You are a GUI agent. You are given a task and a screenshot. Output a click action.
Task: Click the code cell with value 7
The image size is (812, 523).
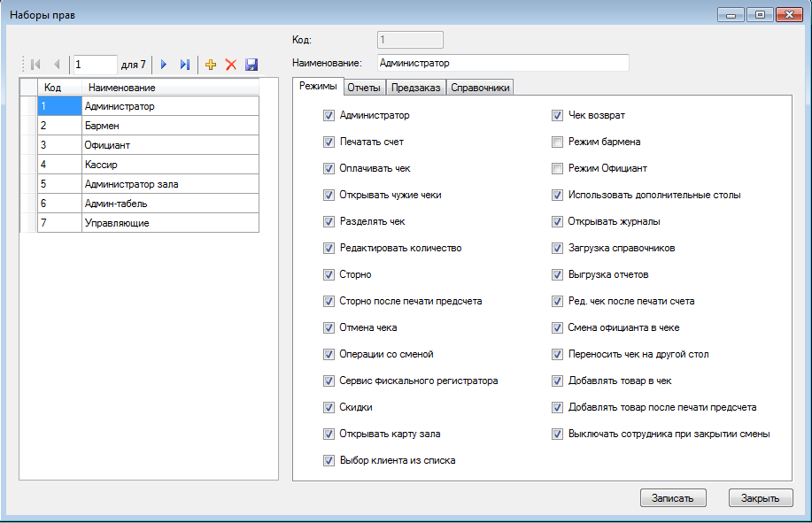tap(59, 223)
